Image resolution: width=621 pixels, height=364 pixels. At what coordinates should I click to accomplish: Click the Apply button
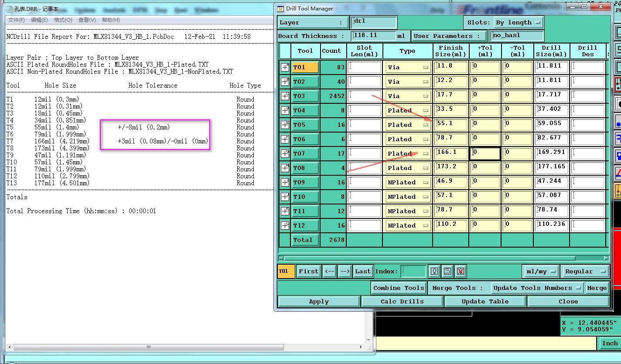click(x=319, y=302)
